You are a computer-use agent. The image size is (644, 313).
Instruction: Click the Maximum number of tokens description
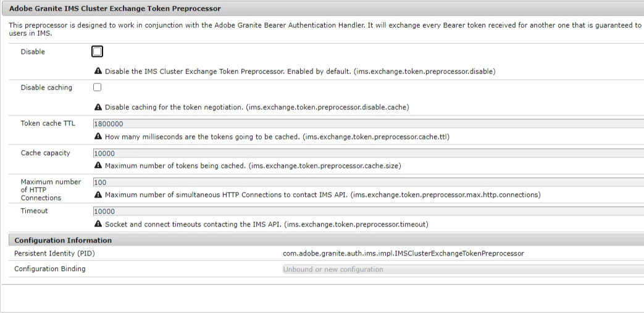253,166
